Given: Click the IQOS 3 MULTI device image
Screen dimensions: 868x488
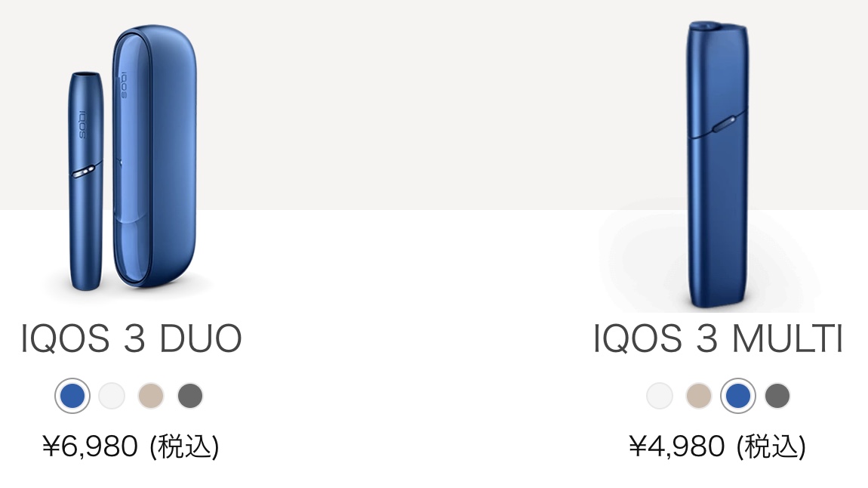Looking at the screenshot, I should tap(718, 165).
